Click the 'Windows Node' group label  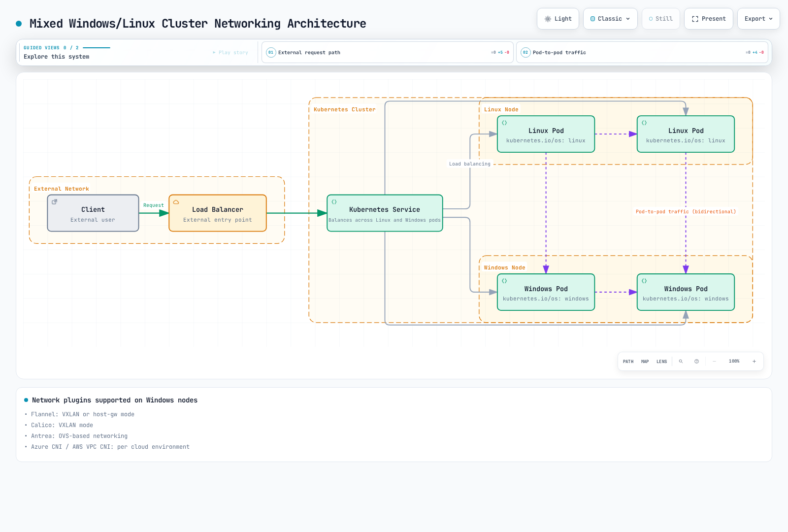(504, 268)
